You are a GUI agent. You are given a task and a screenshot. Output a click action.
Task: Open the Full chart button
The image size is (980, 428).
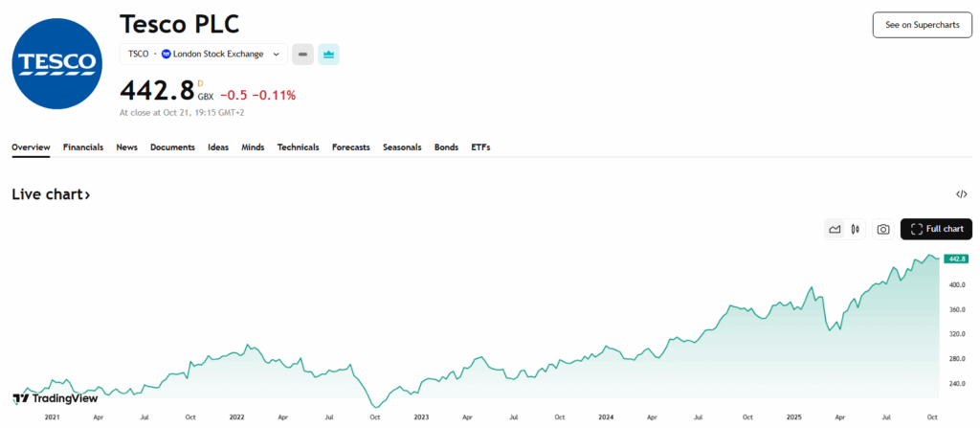point(936,229)
